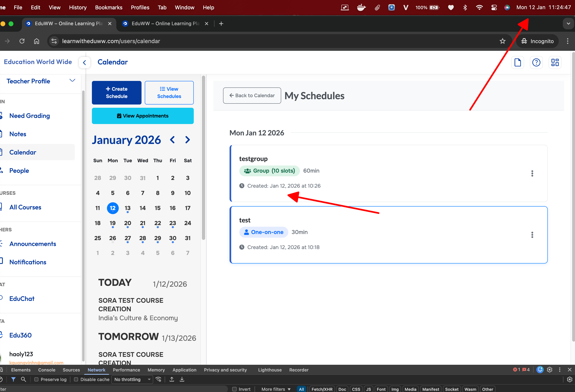Click the network search magnifier icon
The image size is (575, 392).
tap(24, 379)
